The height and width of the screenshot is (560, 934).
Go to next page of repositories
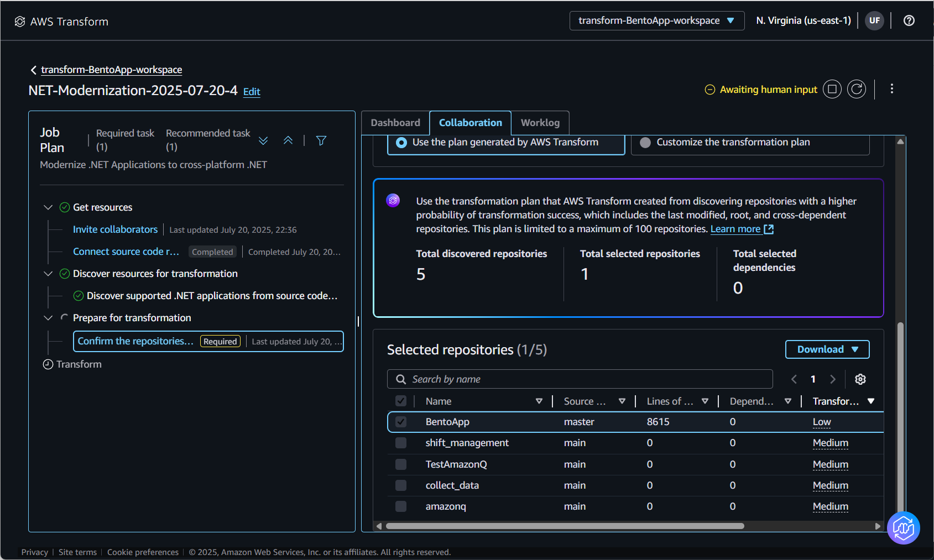(833, 379)
